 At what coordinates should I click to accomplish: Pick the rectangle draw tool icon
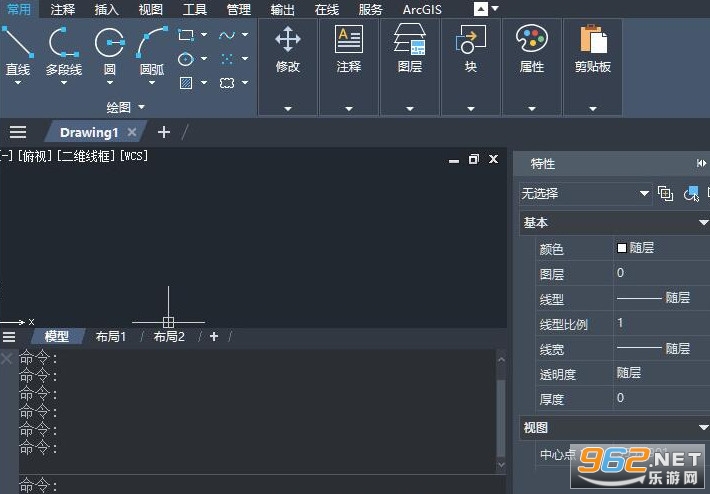(x=186, y=35)
